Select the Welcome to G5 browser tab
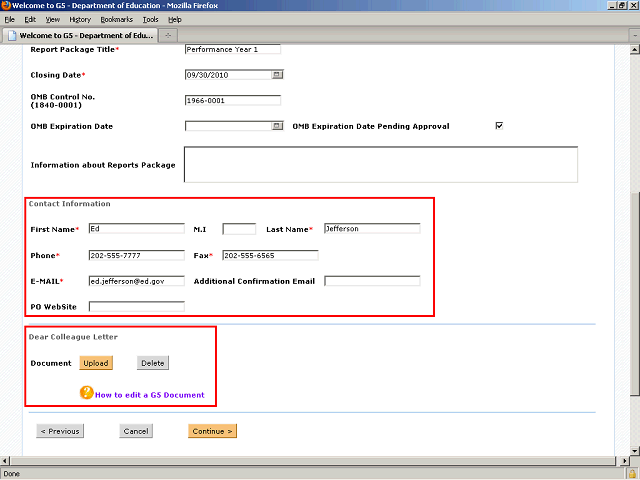Viewport: 640px width, 480px height. point(80,36)
